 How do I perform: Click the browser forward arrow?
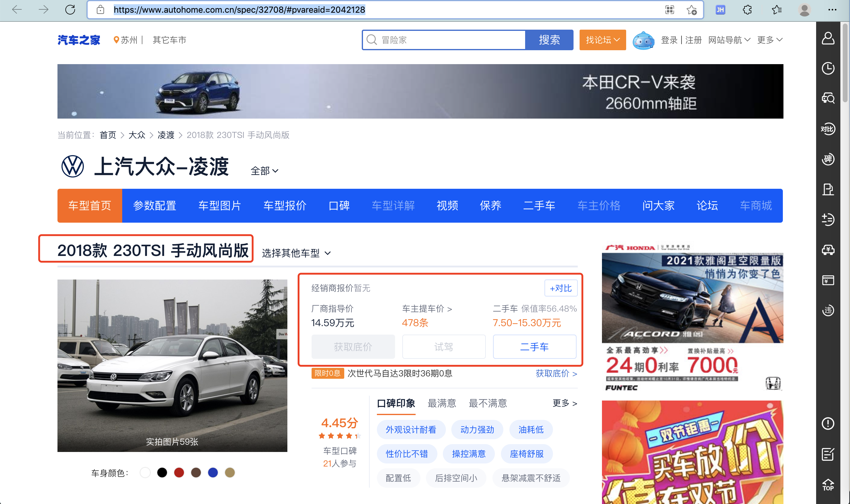[x=44, y=9]
